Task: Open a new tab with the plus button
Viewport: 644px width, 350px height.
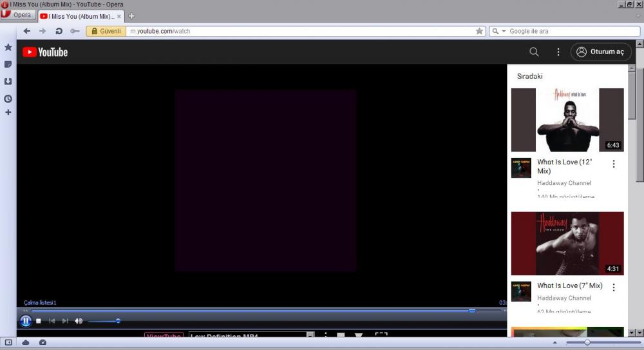Action: (131, 16)
